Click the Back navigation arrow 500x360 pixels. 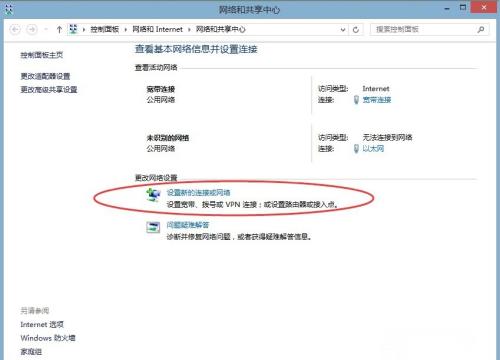coord(15,30)
